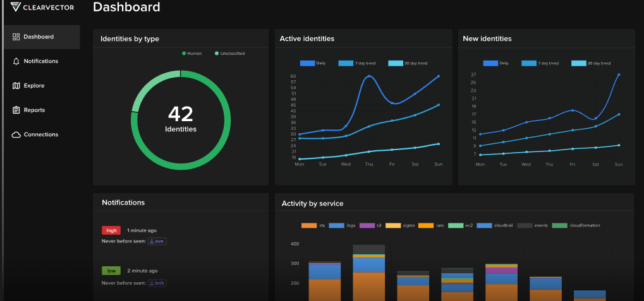Click the user icon in eve tag
644x301 pixels.
click(x=152, y=241)
